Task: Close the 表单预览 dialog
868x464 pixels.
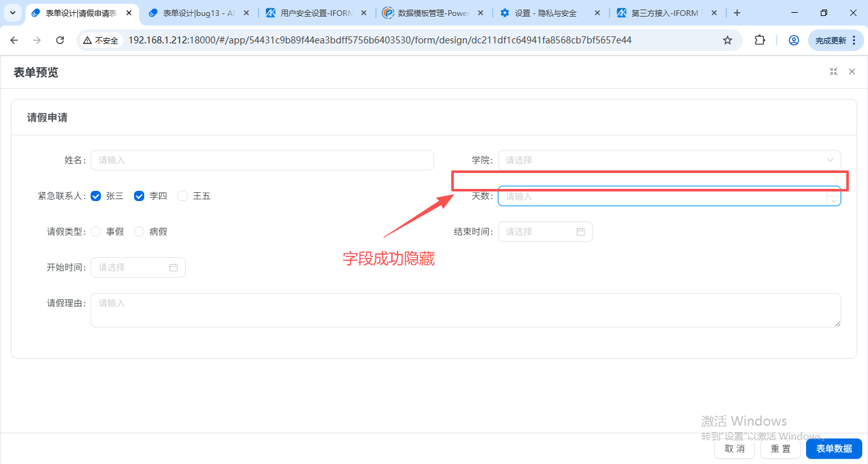Action: [x=852, y=71]
